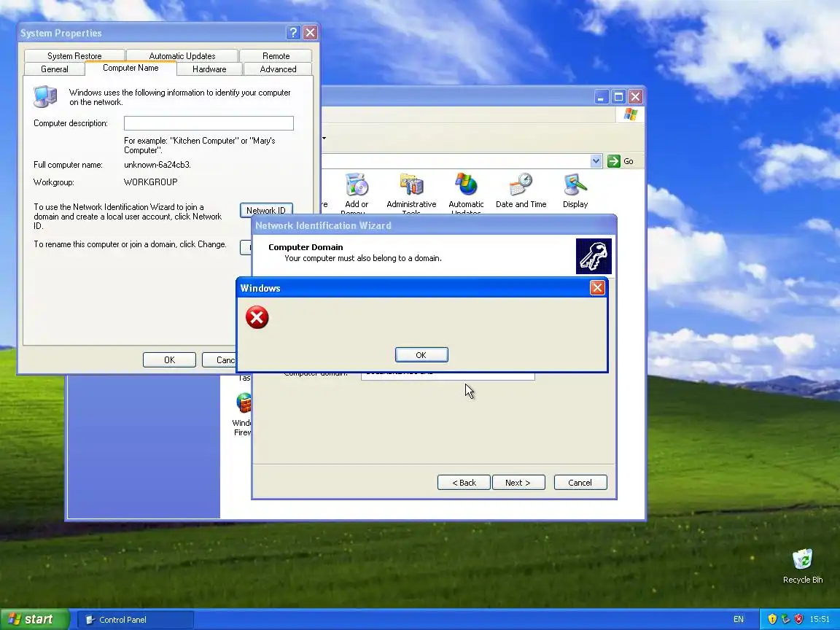This screenshot has width=840, height=630.
Task: Click the Network ID button
Action: [x=266, y=210]
